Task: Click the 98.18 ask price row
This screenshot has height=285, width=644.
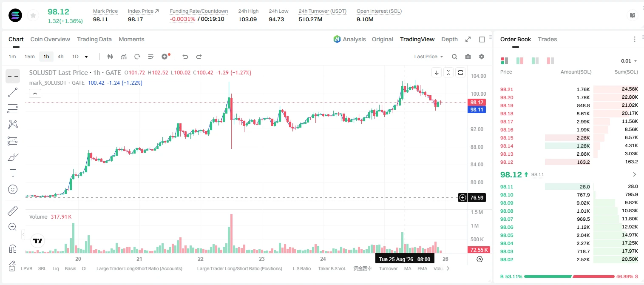Action: 569,114
